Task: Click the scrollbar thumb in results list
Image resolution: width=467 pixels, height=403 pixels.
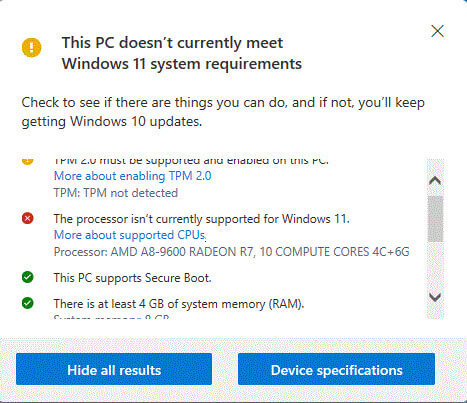Action: tap(435, 219)
